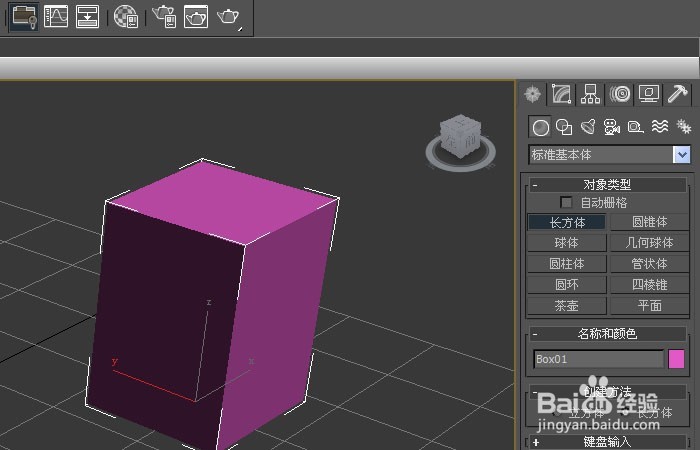This screenshot has height=450, width=700.
Task: Open the Material Editor checkered sphere
Action: [126, 17]
